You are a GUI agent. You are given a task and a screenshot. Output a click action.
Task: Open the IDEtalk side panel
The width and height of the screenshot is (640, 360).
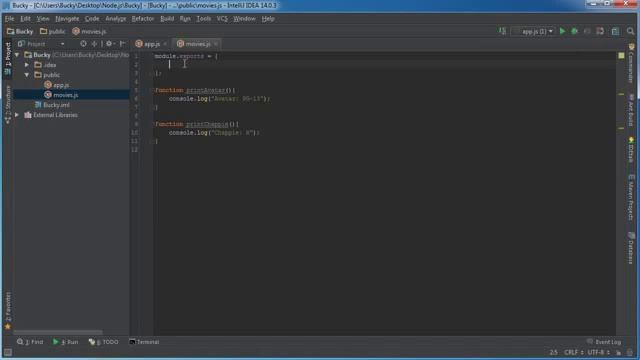pos(631,150)
